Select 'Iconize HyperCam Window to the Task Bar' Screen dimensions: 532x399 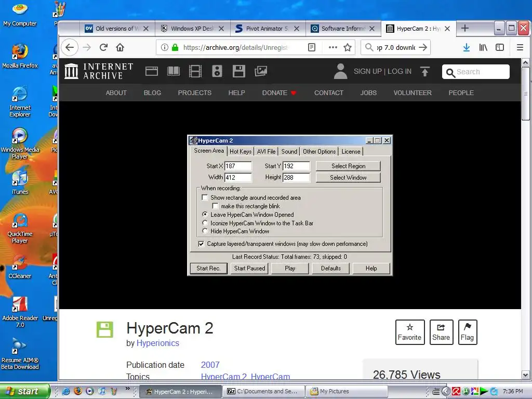[x=205, y=223]
